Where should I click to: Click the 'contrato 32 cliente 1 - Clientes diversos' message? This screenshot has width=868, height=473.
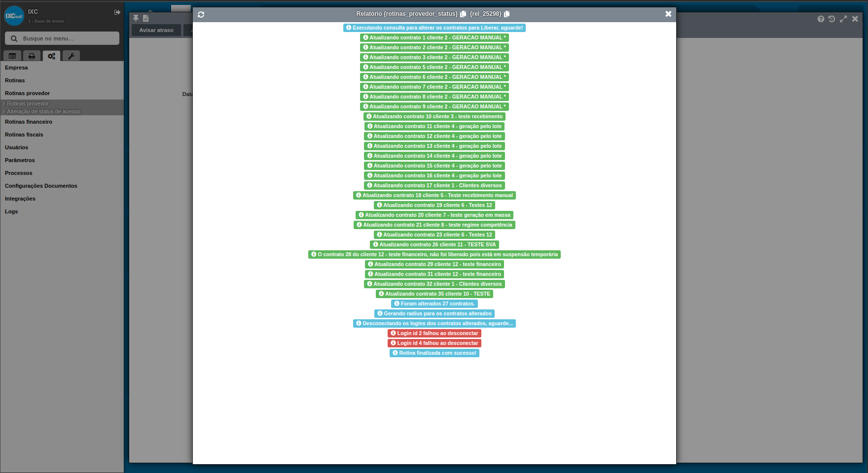coord(434,284)
